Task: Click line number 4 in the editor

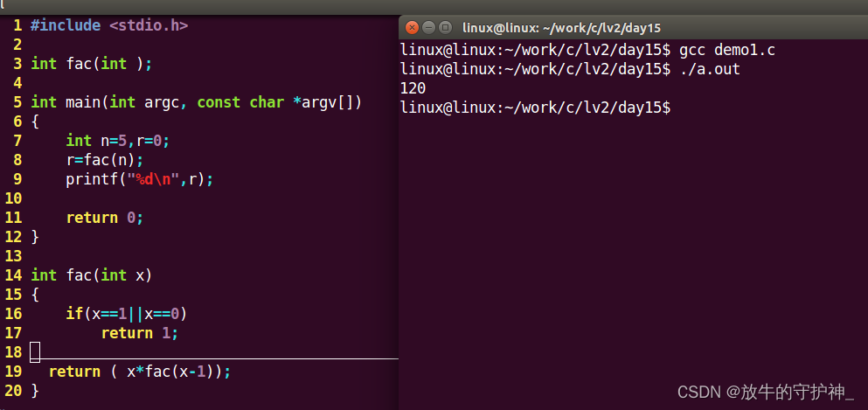Action: (17, 83)
